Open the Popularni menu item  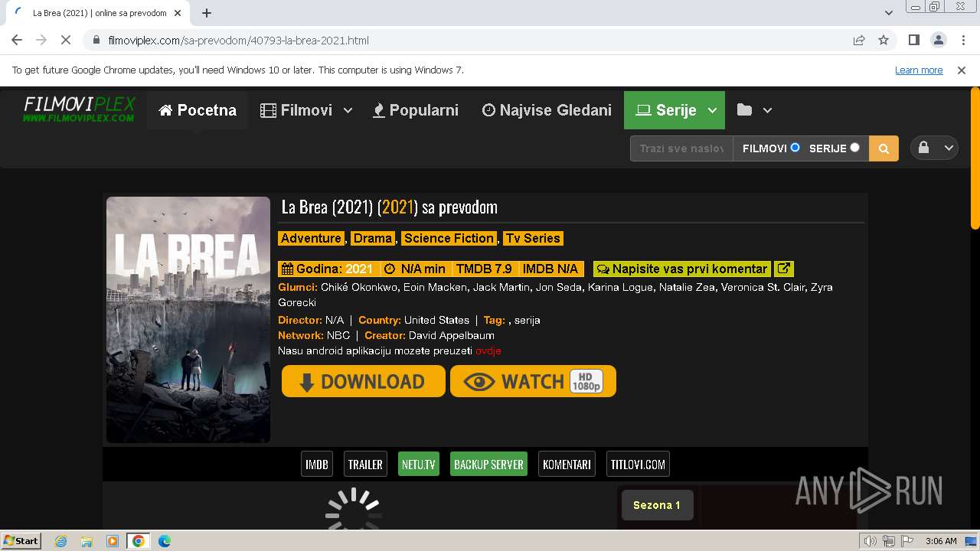(416, 110)
